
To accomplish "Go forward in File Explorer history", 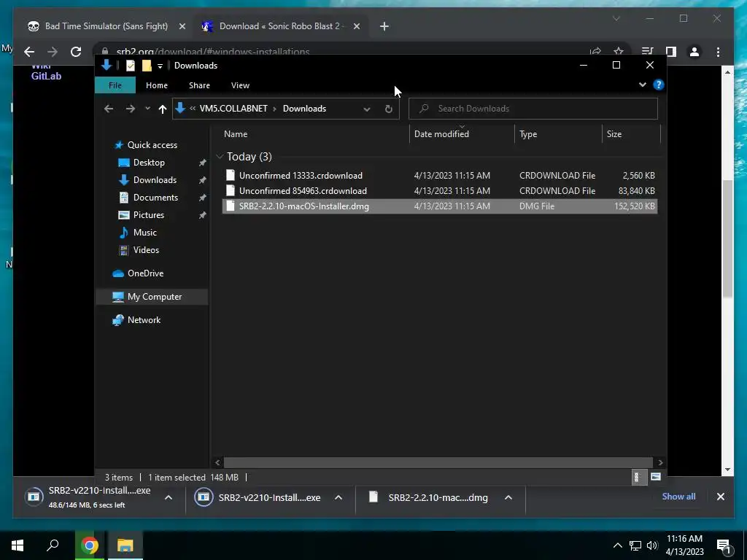I will (130, 109).
